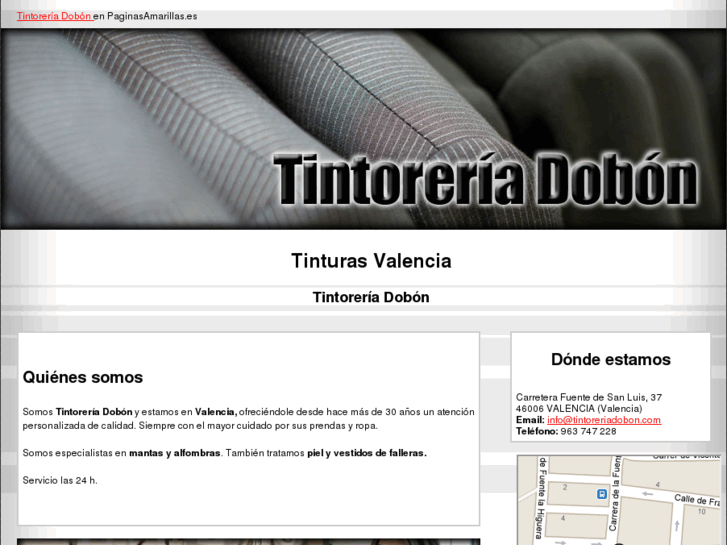Click address 'Carretera Fuente de San Luis, 37'
Screen dimensions: 727x545
coord(589,397)
